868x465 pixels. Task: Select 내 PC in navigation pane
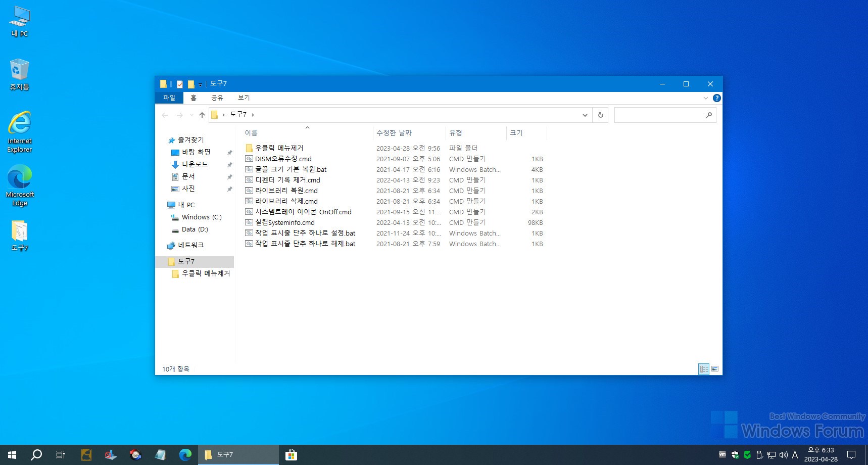181,205
